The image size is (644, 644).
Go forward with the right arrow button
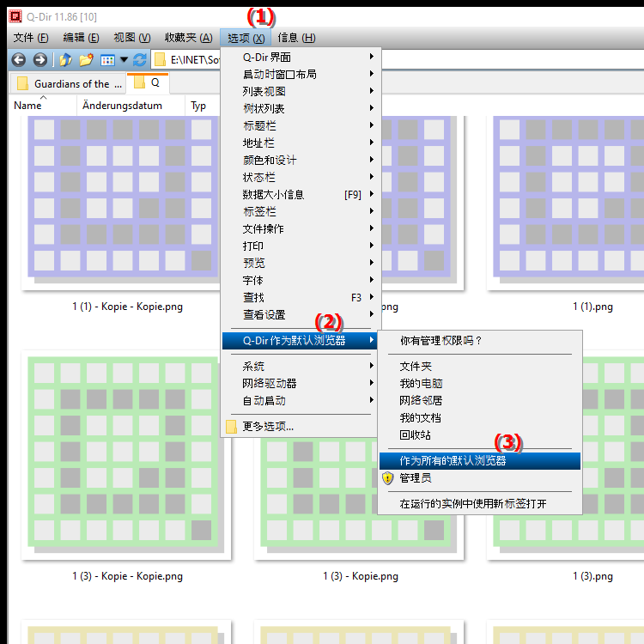(x=39, y=60)
